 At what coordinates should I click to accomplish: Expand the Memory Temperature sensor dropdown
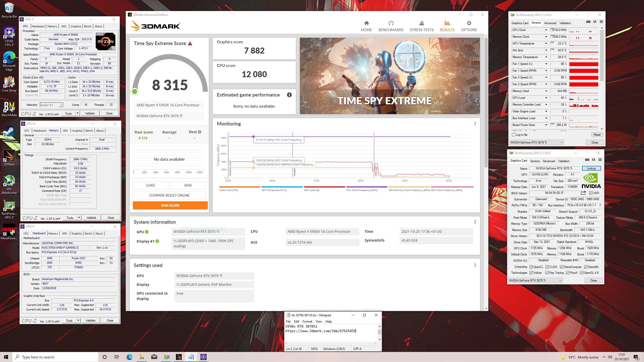[546, 57]
